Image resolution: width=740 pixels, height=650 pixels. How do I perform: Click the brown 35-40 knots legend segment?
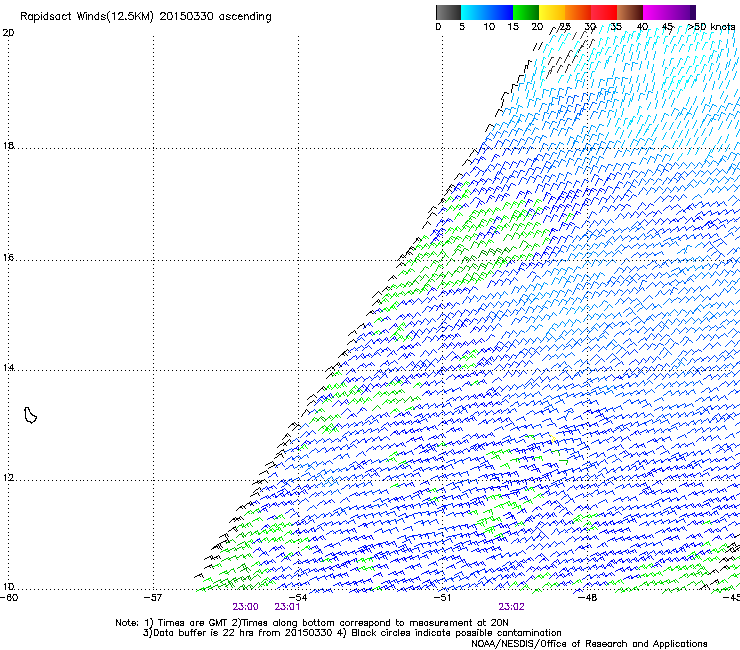(x=630, y=12)
